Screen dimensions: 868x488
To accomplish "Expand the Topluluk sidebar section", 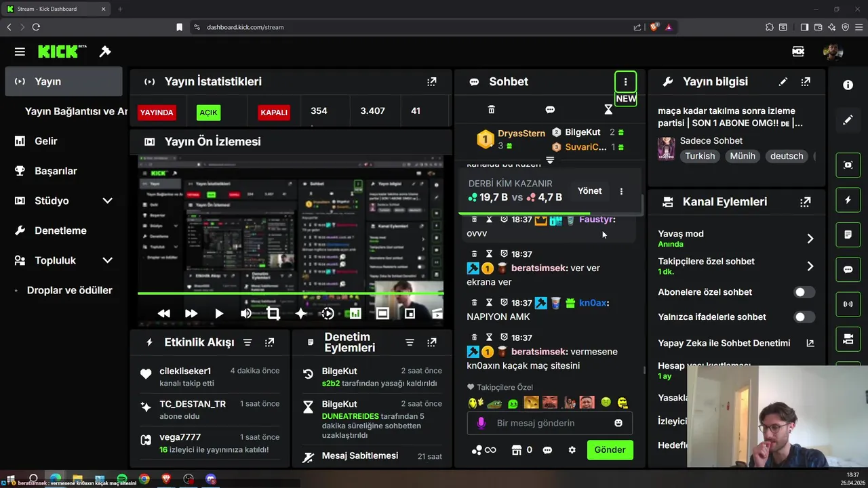I will [107, 260].
